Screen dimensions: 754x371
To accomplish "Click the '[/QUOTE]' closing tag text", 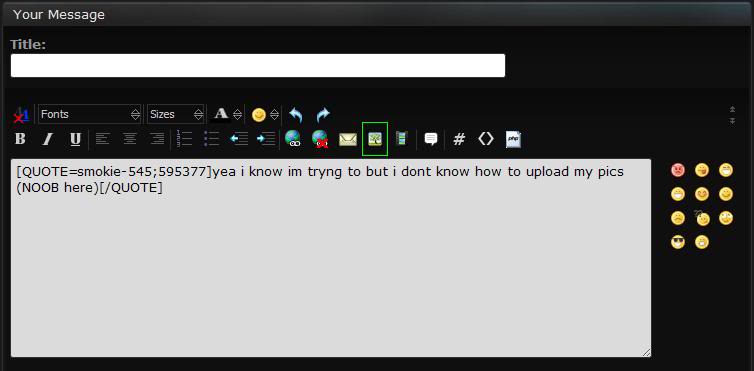I will point(131,188).
